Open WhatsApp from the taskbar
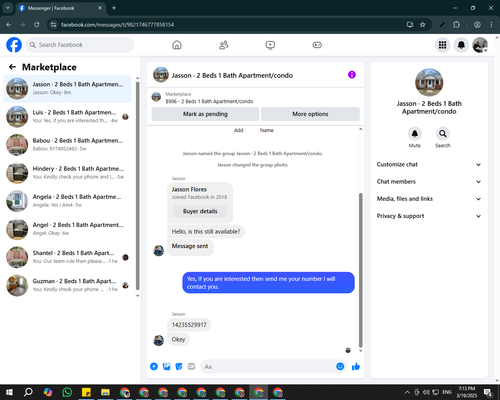 (x=67, y=392)
